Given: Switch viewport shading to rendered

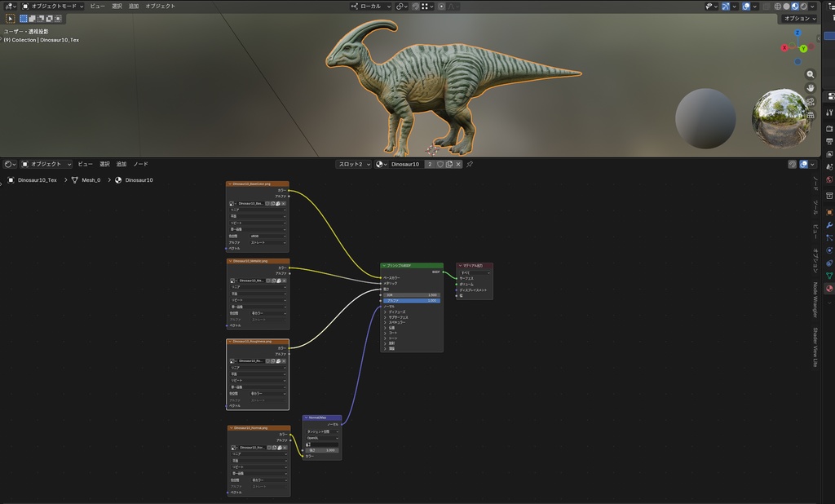Looking at the screenshot, I should point(803,7).
